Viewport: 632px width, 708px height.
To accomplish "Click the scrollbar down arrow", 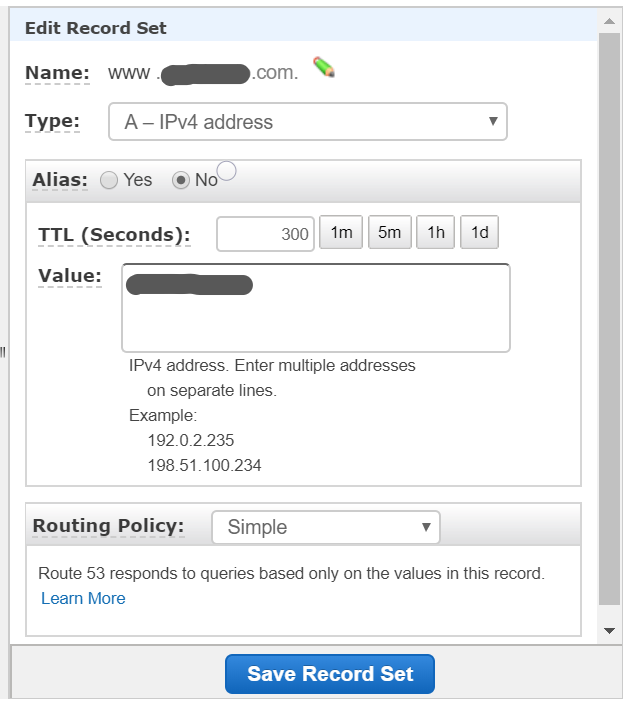I will [x=609, y=631].
